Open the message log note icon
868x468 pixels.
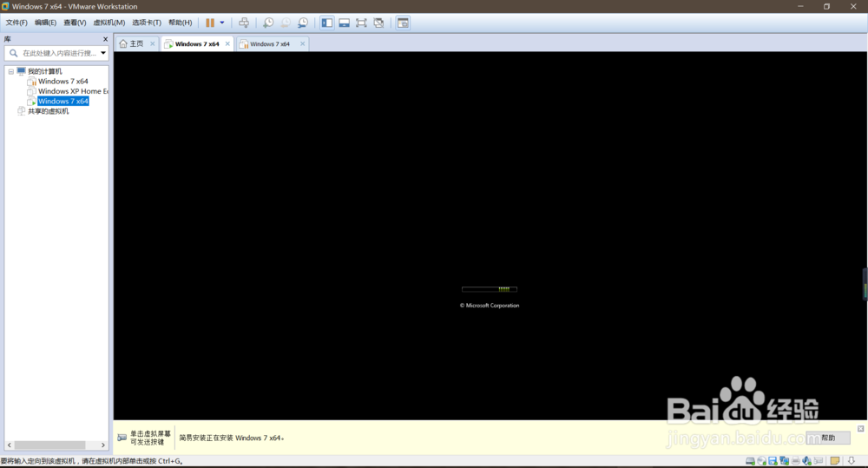coord(835,461)
